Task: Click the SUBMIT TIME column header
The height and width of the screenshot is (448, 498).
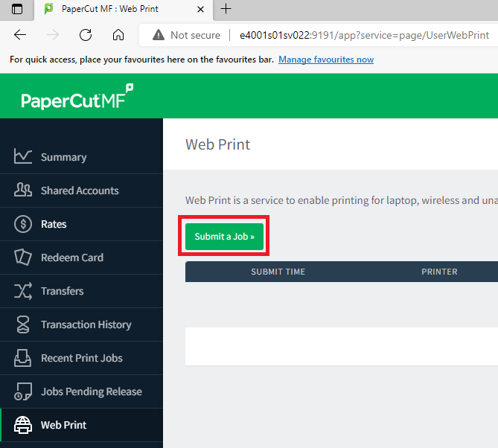Action: pos(278,272)
